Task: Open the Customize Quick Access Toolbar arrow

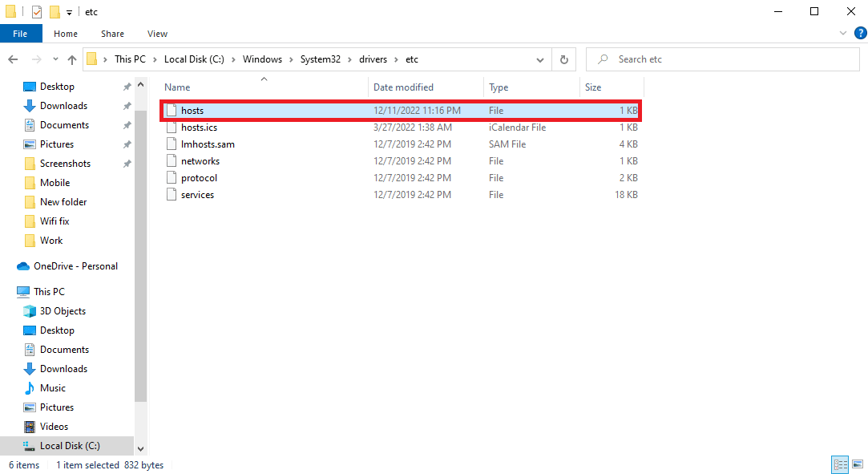Action: point(69,12)
